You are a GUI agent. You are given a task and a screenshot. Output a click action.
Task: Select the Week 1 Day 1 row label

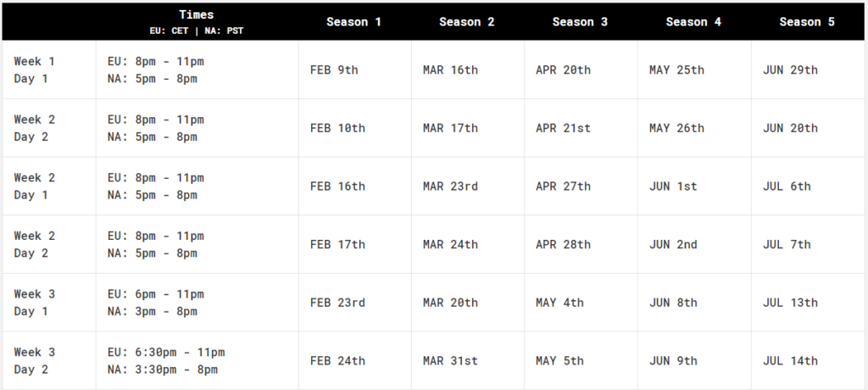click(x=34, y=70)
